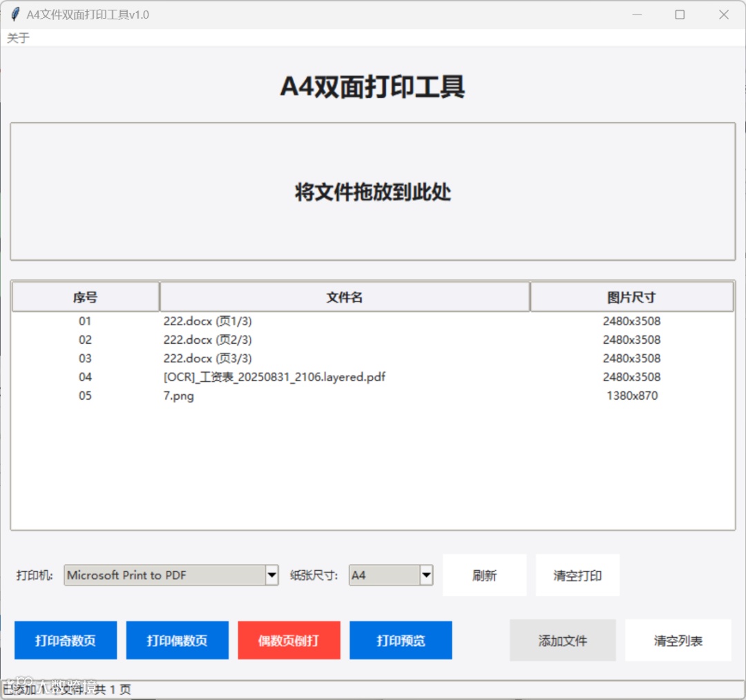Screen dimensions: 746x700
Task: Maximize the A4 print tool window
Action: tap(680, 14)
